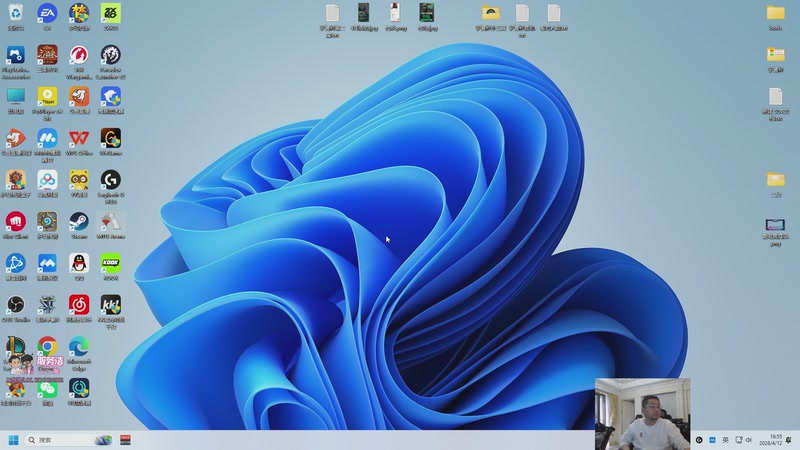Launch the Hearthstone box icon beside Baidu Netdisk
The image size is (800, 450).
(x=16, y=180)
